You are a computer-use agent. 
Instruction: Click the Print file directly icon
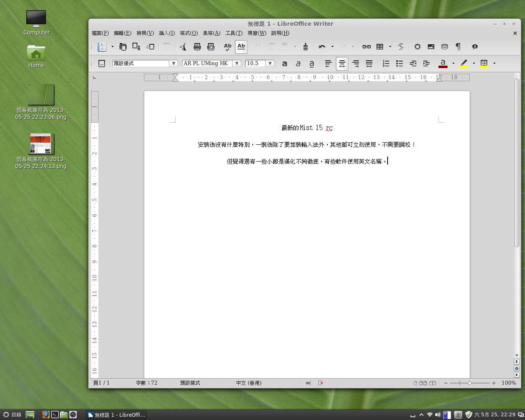(197, 47)
